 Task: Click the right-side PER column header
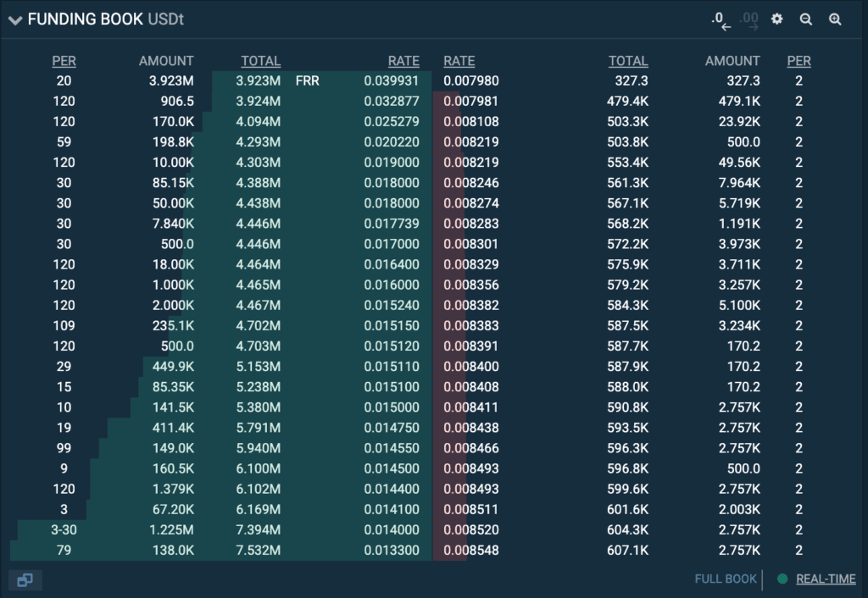coord(798,61)
